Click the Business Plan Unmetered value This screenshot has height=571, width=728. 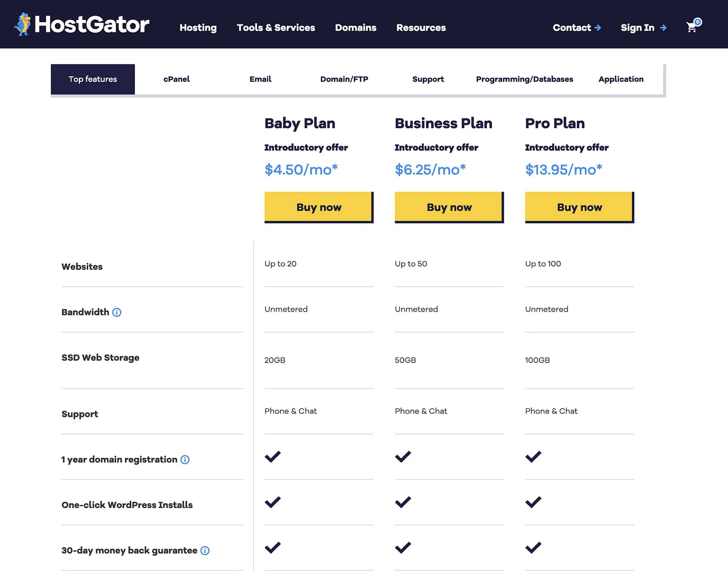coord(416,309)
